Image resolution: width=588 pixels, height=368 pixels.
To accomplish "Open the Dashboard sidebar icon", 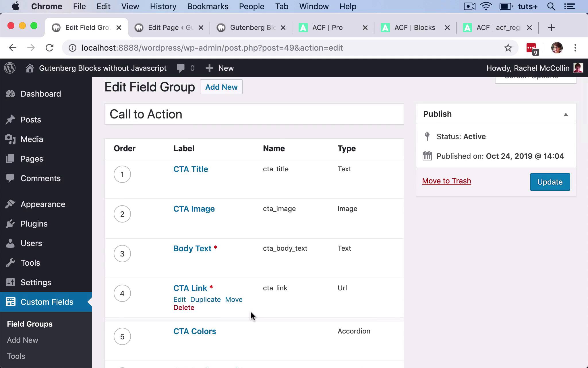I will [x=10, y=94].
